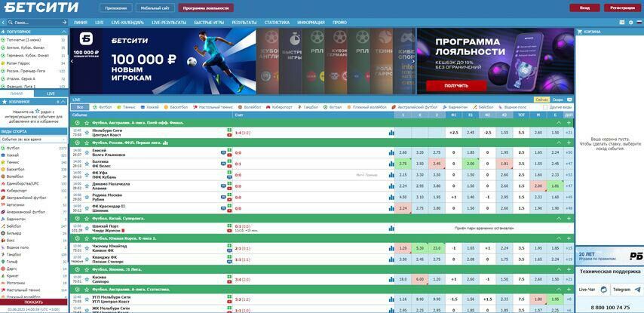
Task: Add Мельбурн Сити match to favorites star
Action: pyautogui.click(x=87, y=133)
